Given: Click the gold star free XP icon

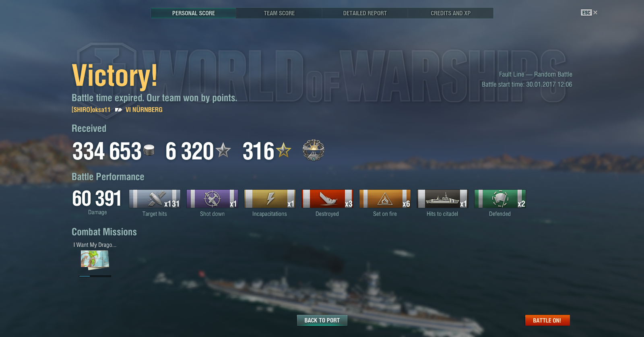Looking at the screenshot, I should tap(283, 150).
